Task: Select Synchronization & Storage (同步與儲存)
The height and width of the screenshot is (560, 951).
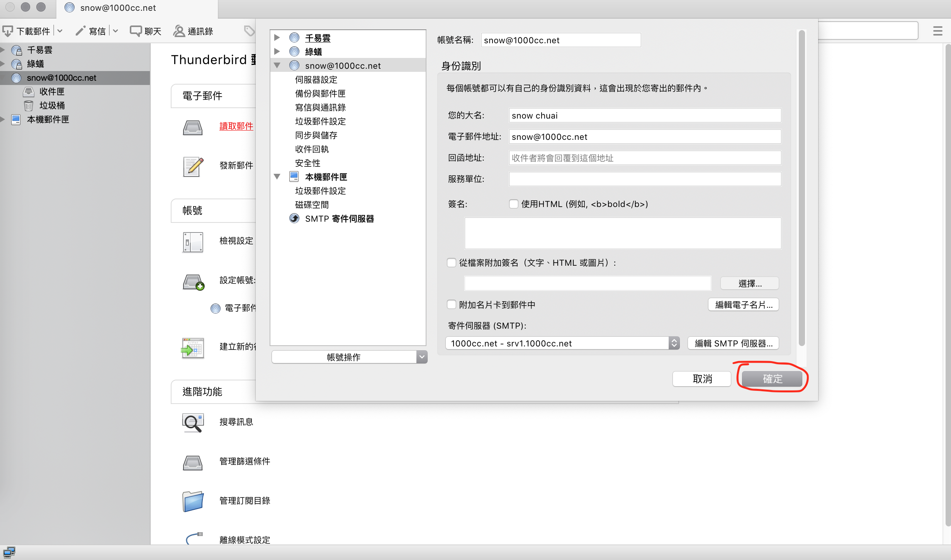Action: coord(316,135)
